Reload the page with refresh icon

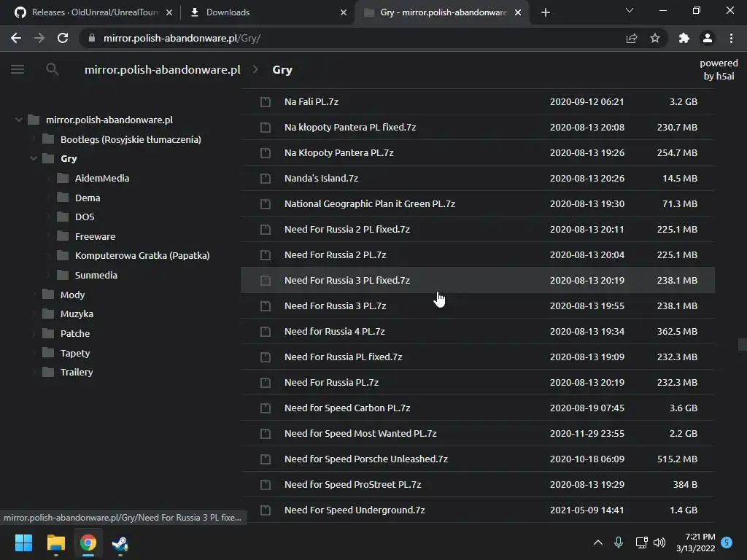pos(63,38)
